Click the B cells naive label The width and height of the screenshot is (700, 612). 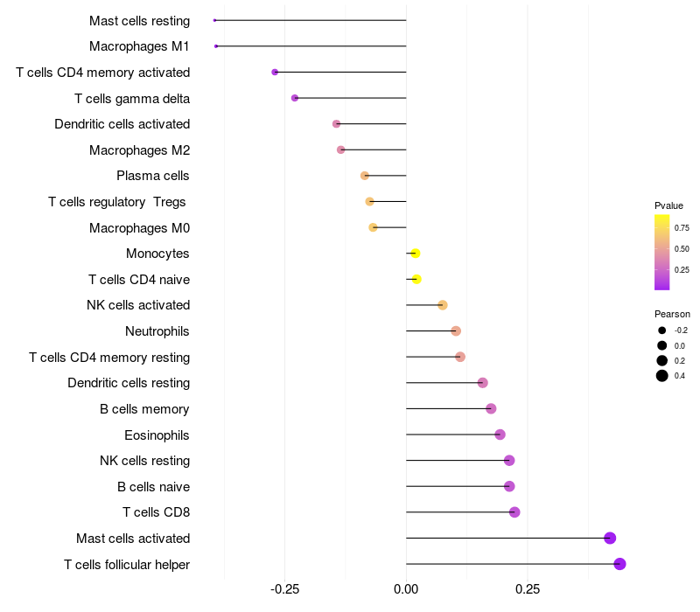[x=153, y=486]
